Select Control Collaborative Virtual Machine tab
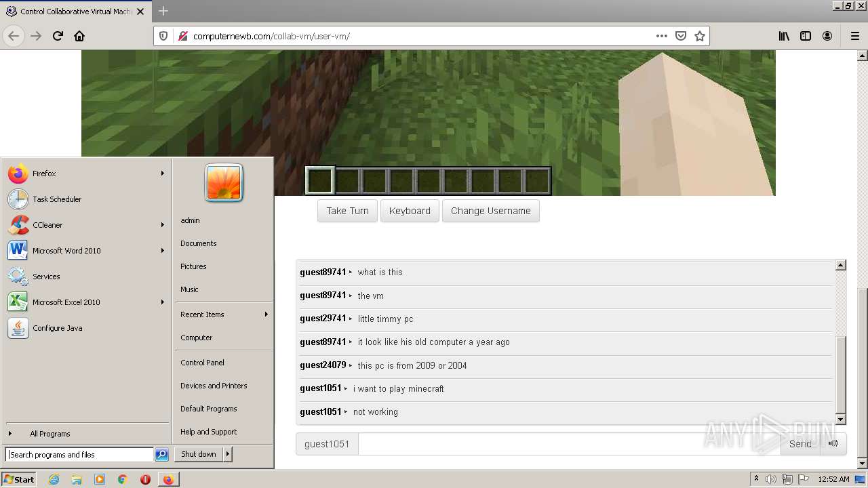 [75, 12]
